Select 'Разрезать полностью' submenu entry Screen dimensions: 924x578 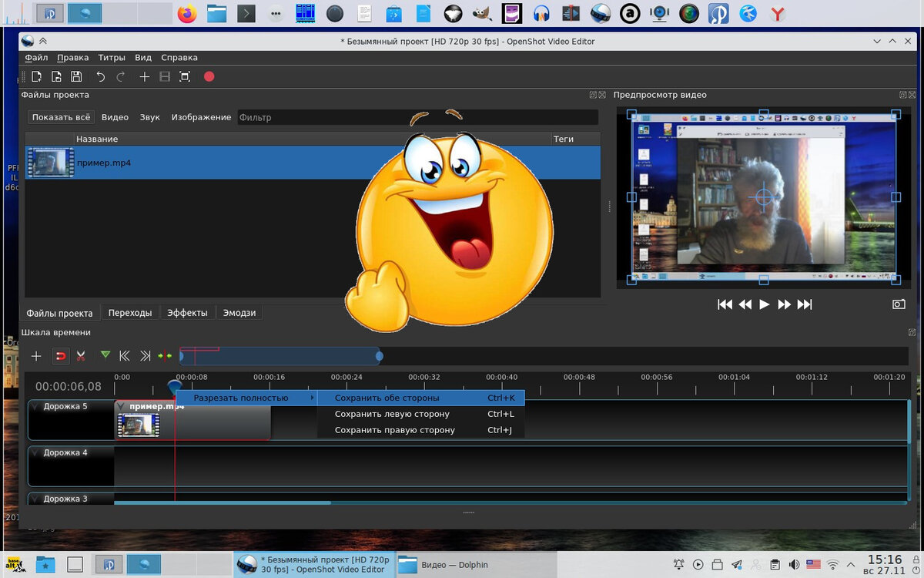point(246,398)
